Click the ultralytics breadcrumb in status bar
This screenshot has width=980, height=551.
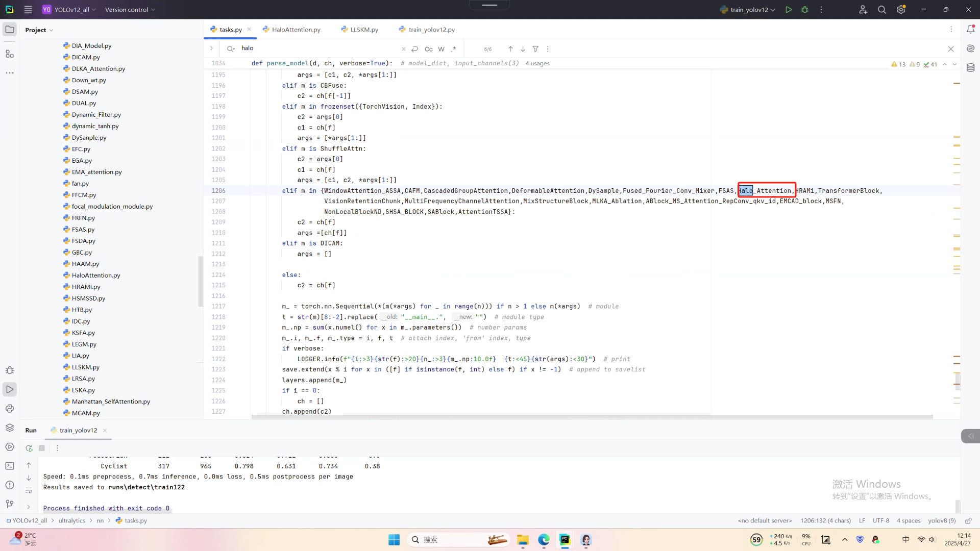[x=71, y=520]
